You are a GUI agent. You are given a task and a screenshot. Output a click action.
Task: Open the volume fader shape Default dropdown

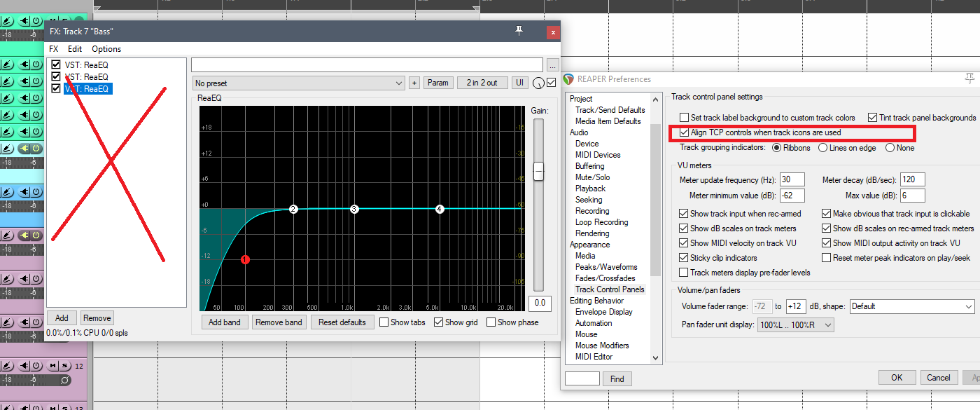(911, 306)
